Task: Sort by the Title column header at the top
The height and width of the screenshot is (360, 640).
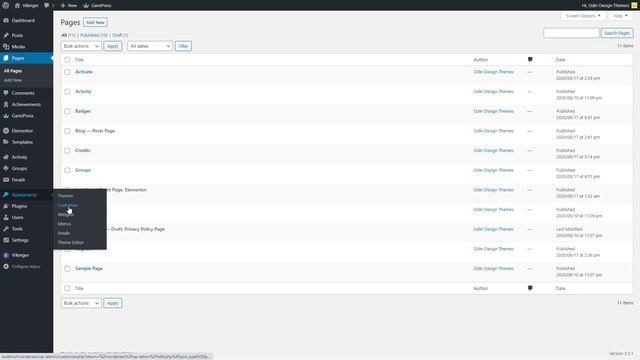Action: pyautogui.click(x=79, y=60)
